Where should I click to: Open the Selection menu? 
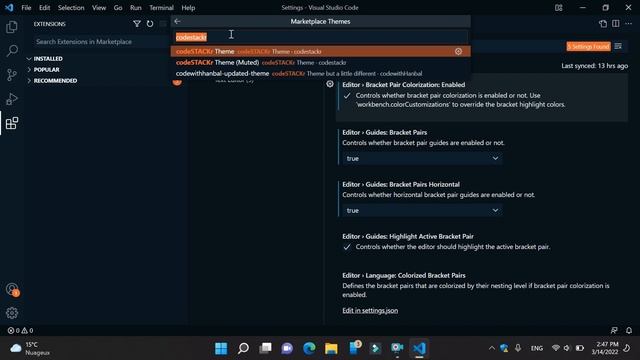pyautogui.click(x=71, y=8)
